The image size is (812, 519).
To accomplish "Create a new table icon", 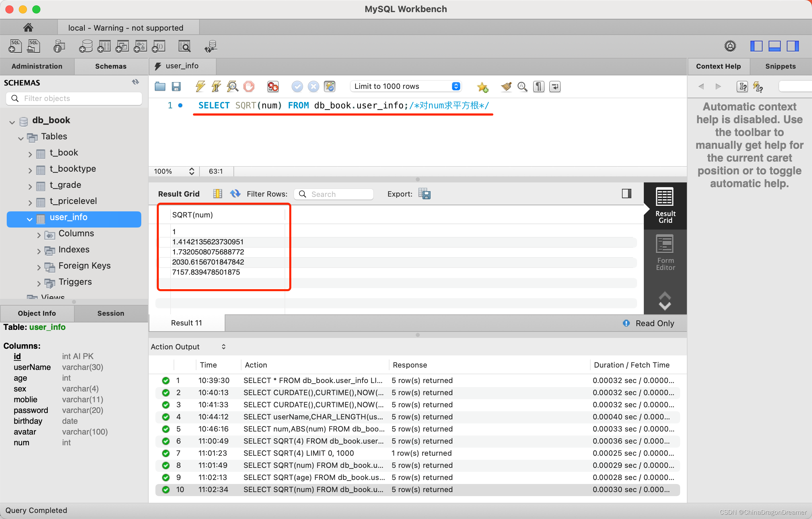I will coord(104,46).
